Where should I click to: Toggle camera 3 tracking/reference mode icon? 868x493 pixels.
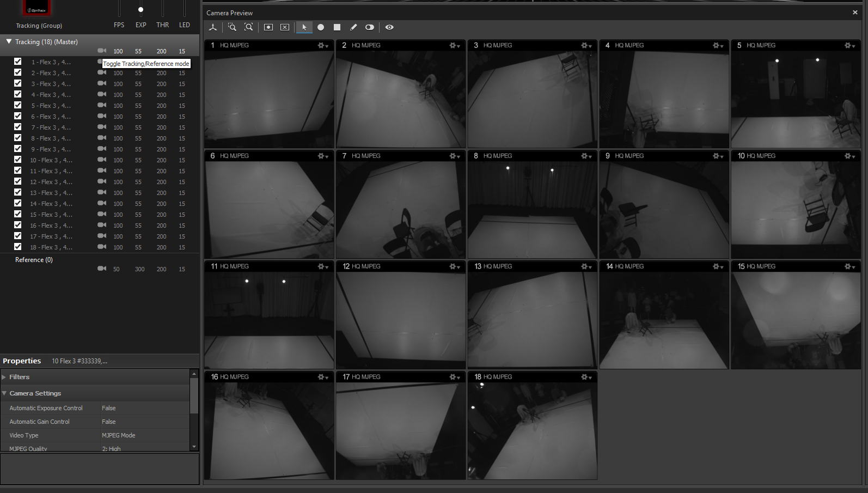point(102,83)
